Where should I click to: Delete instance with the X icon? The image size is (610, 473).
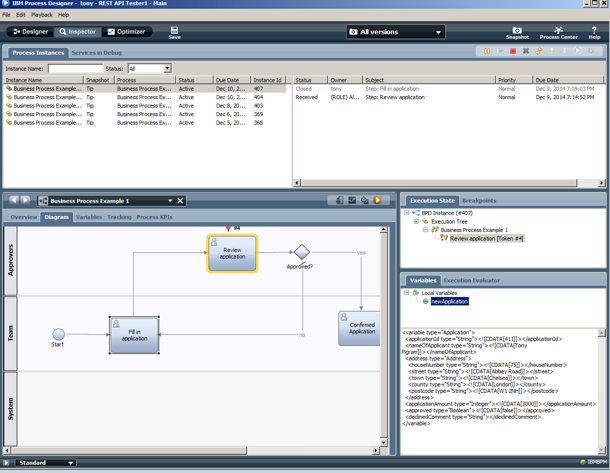point(526,51)
